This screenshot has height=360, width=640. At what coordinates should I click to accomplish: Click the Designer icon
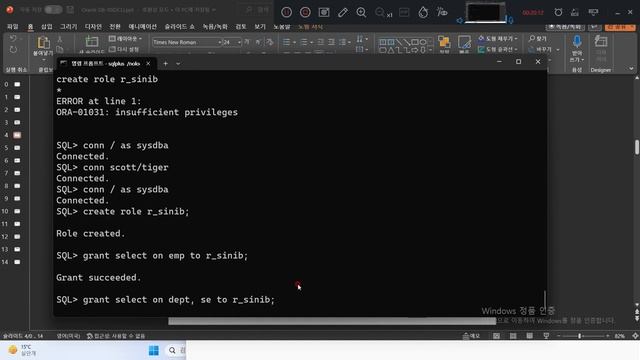point(601,41)
